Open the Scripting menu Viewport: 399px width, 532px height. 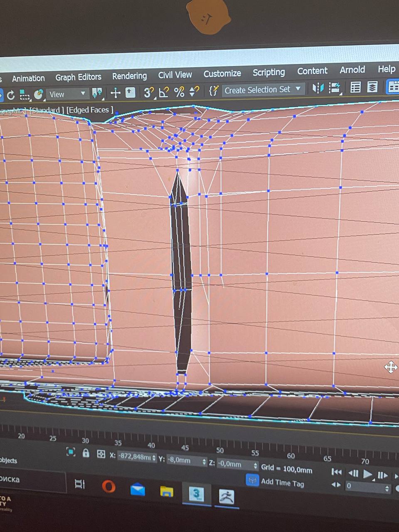point(269,72)
